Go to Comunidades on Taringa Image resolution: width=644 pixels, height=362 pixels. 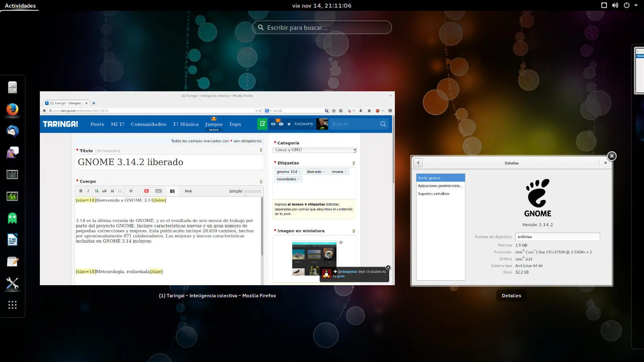pyautogui.click(x=149, y=124)
